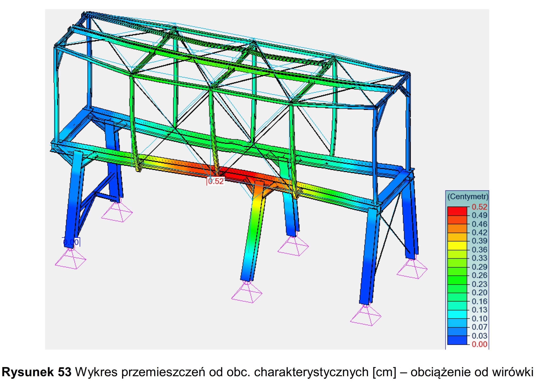Select the front-left pink support symbol
Image resolution: width=541 pixels, height=392 pixels.
click(x=70, y=259)
